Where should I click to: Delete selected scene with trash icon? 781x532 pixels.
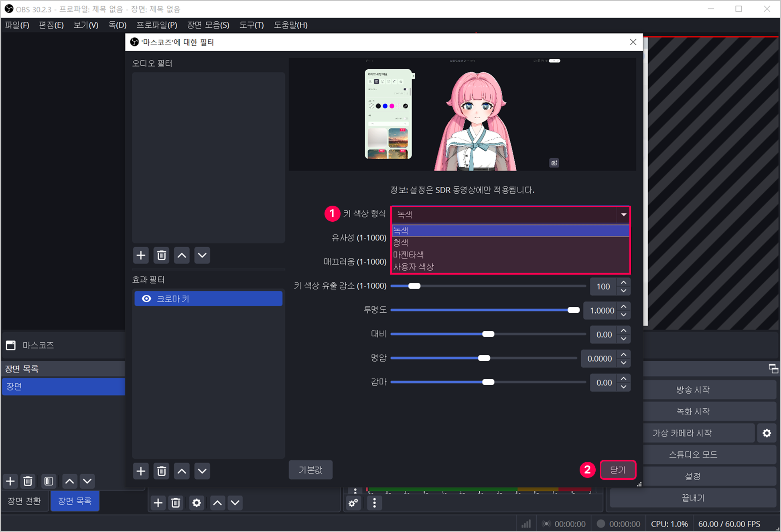[28, 481]
